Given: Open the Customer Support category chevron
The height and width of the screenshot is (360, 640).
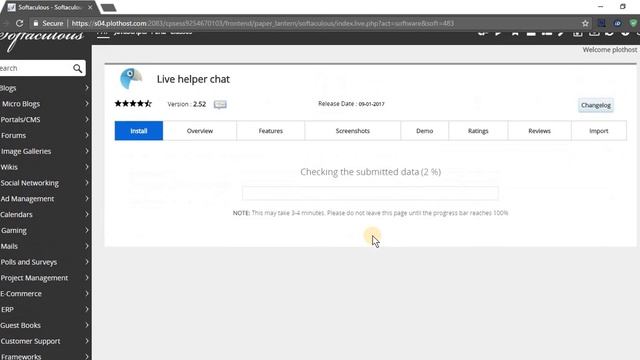Looking at the screenshot, I should pyautogui.click(x=87, y=341).
